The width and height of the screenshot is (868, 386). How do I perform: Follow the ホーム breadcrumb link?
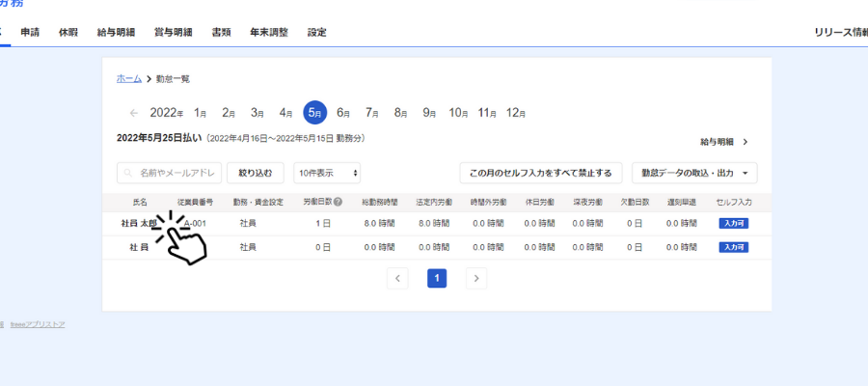pyautogui.click(x=129, y=78)
